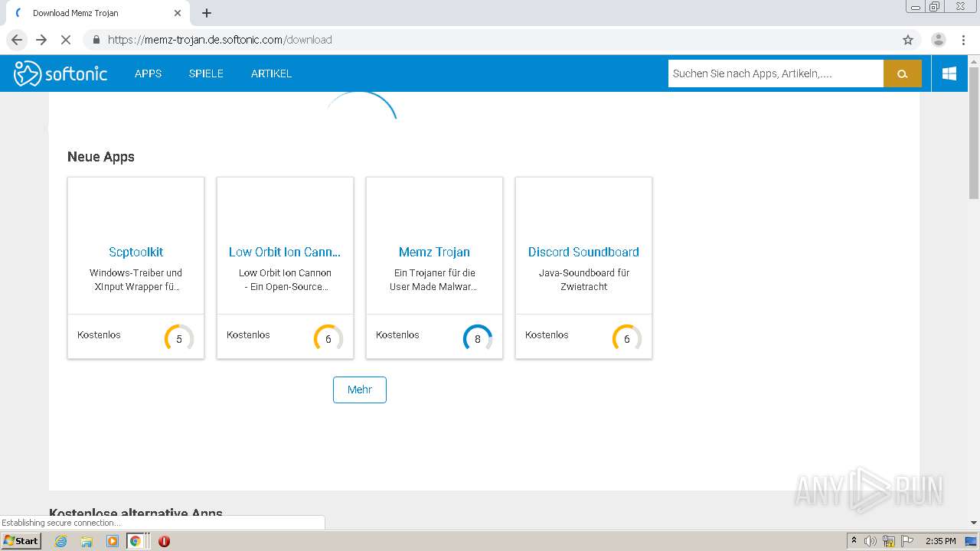This screenshot has height=551, width=980.
Task: Click the Scptoolkit description text
Action: 136,279
